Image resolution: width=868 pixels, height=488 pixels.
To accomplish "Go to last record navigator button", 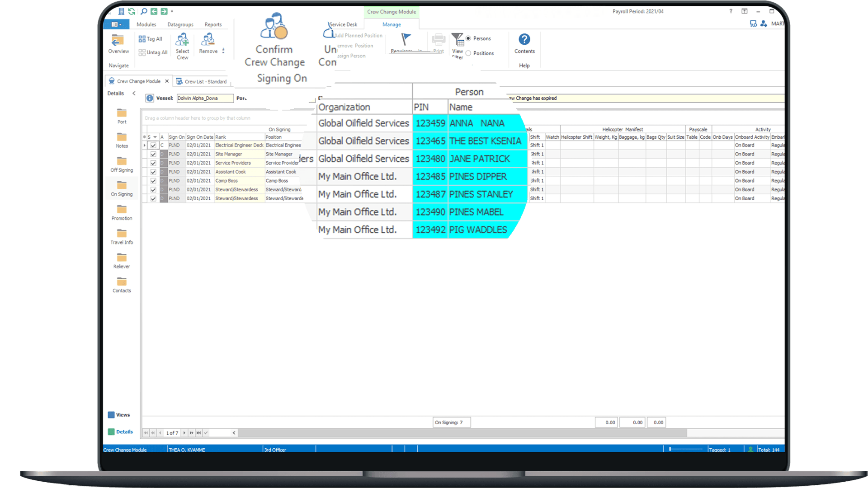I will click(x=198, y=433).
